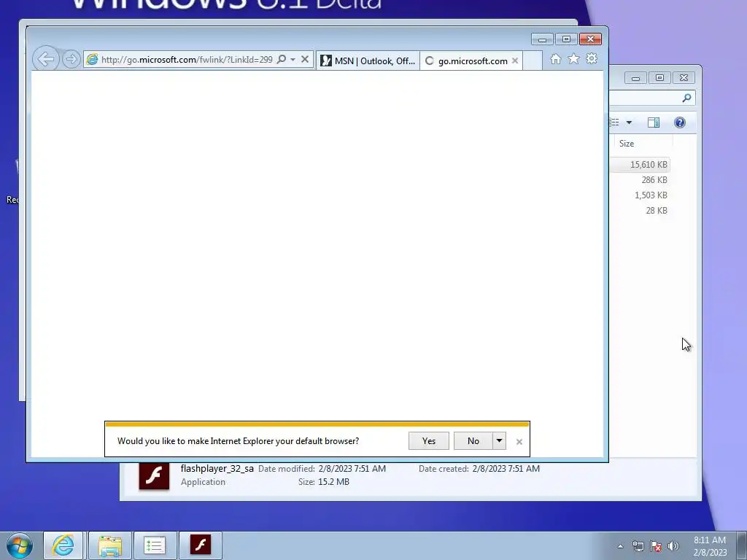Show hidden system tray icons

click(x=620, y=546)
